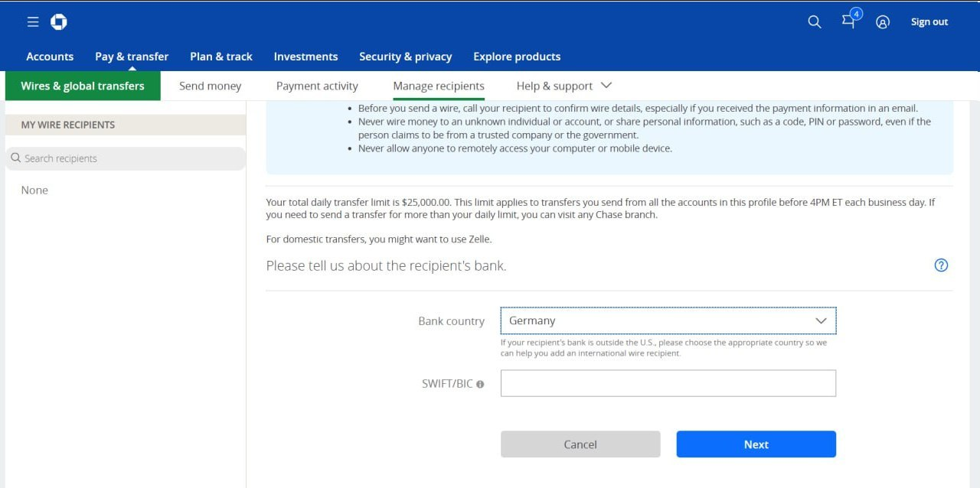Screen dimensions: 980x488
Task: Click the Bank country label
Action: pyautogui.click(x=451, y=321)
